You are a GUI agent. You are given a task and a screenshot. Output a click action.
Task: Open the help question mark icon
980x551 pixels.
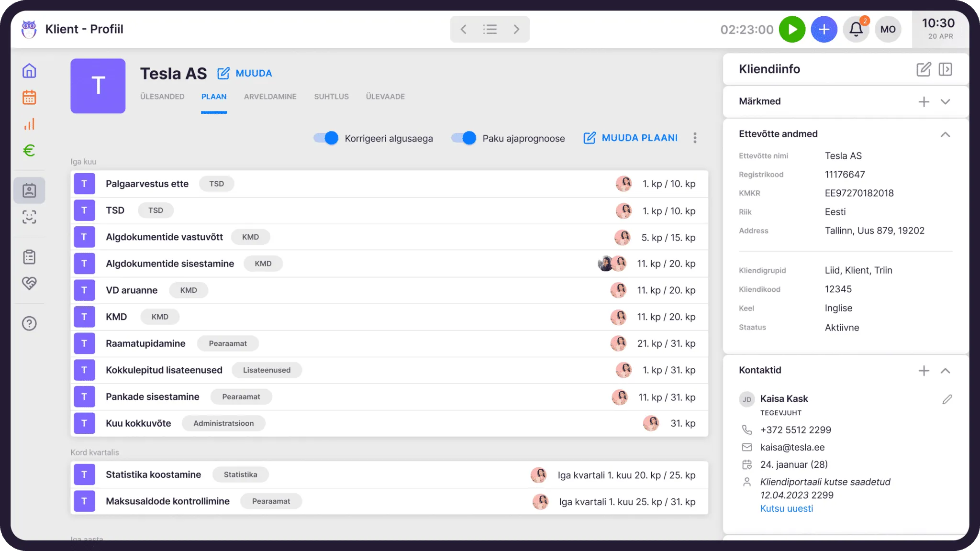tap(29, 323)
